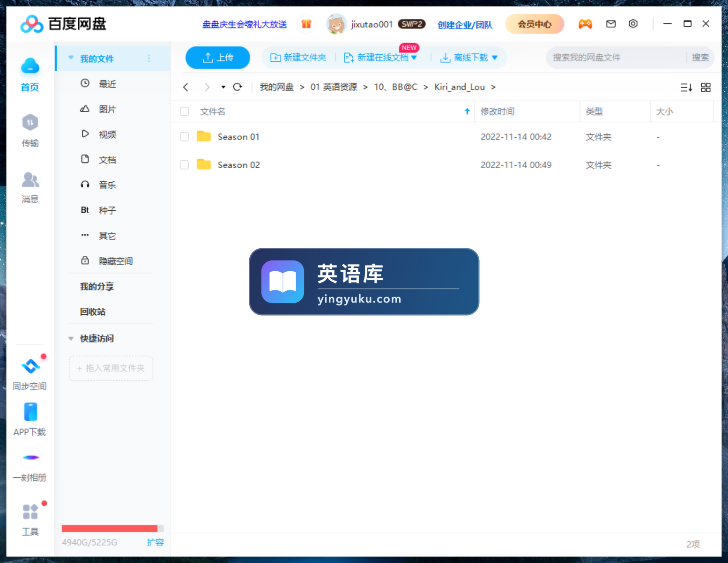Click the search files input field

point(616,58)
